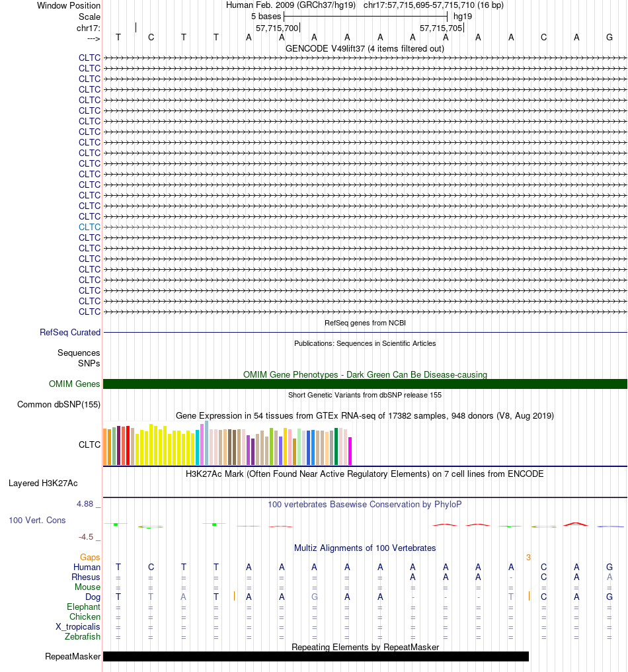Click the orange Gaps label
The height and width of the screenshot is (672, 628).
coord(90,557)
